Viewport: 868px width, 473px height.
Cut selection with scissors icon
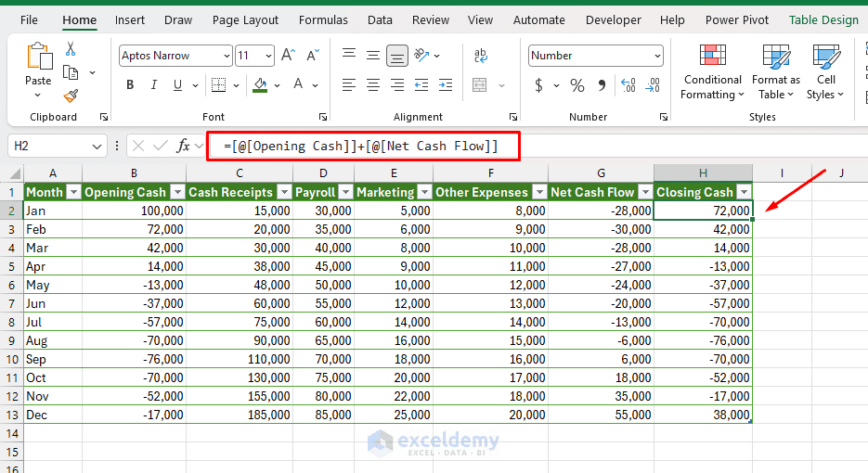[71, 49]
